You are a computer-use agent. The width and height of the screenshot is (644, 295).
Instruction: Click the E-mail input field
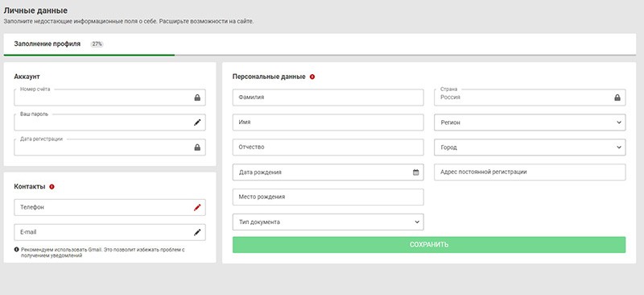[x=109, y=232]
